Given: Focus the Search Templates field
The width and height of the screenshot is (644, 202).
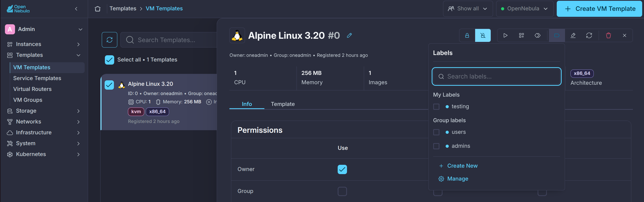Looking at the screenshot, I should (x=169, y=40).
